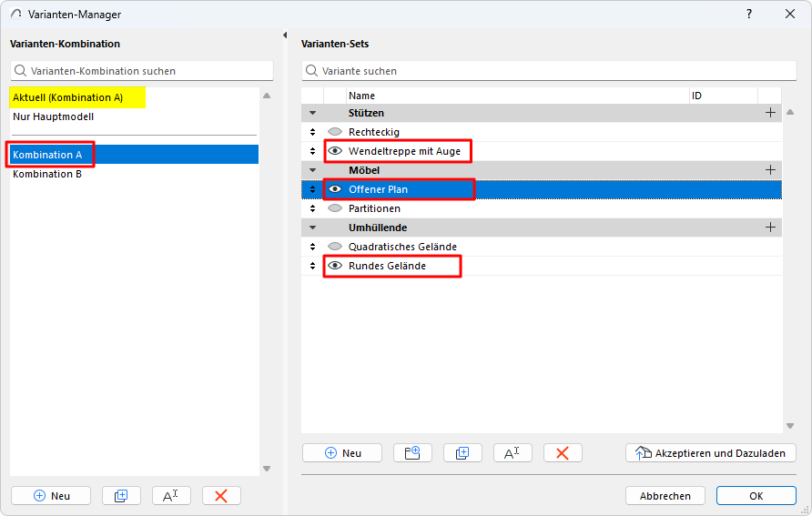This screenshot has width=812, height=516.
Task: Toggle visibility of Rechteckig variant
Action: [x=335, y=132]
